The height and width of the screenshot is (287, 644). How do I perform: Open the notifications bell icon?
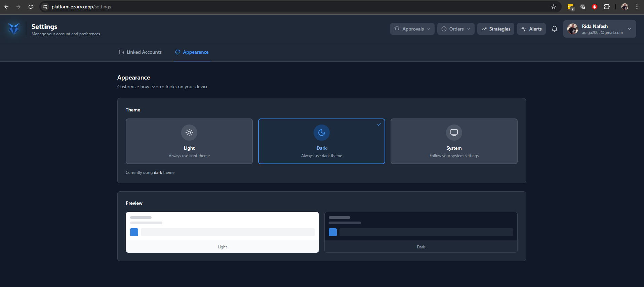555,29
